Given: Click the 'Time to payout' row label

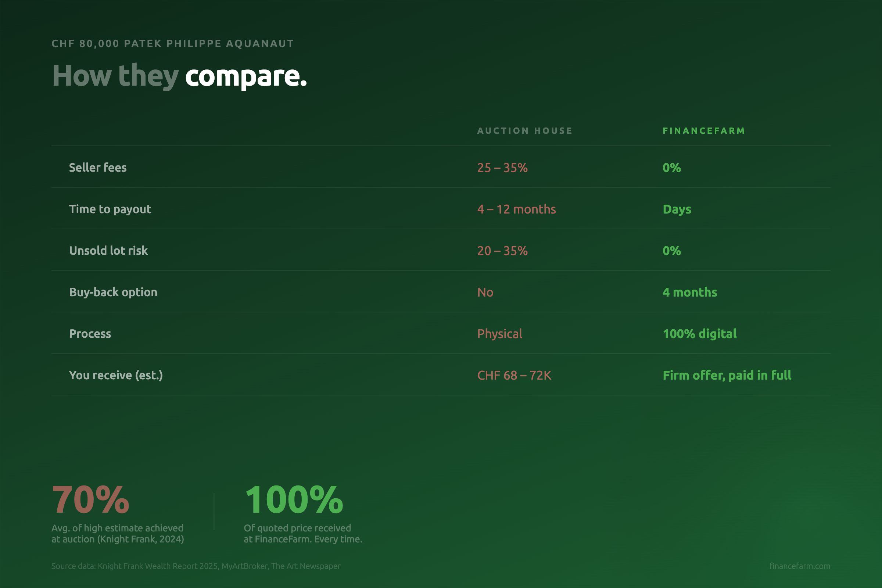Looking at the screenshot, I should (x=110, y=209).
